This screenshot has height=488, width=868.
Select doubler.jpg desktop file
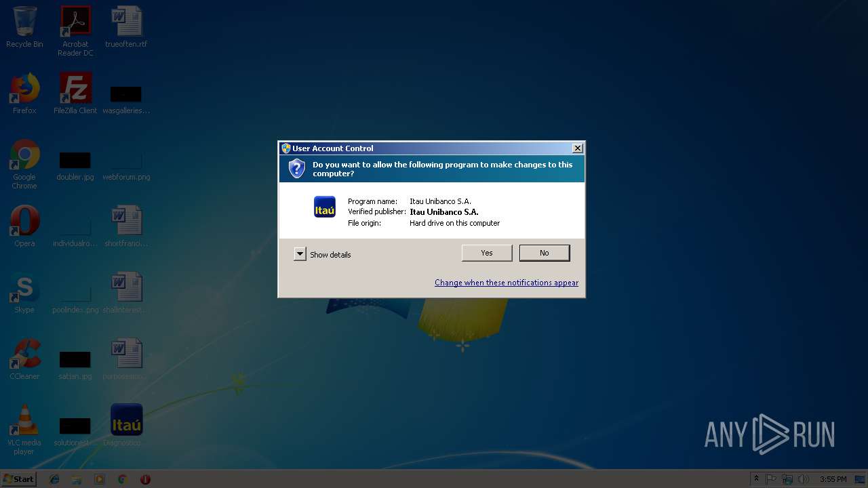click(x=75, y=165)
